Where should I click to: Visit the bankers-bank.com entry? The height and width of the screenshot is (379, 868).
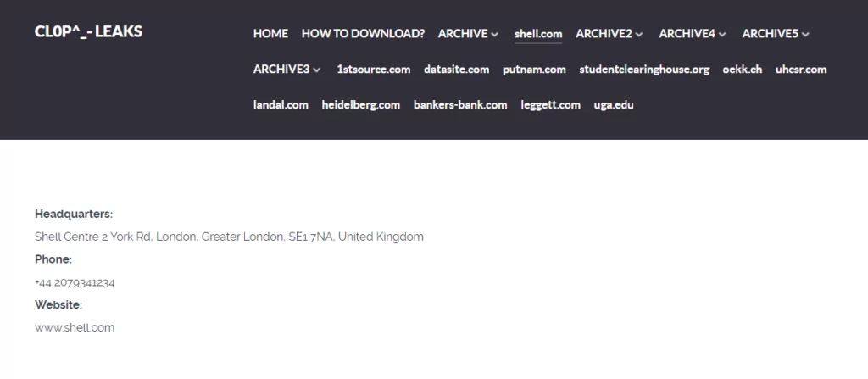click(460, 105)
